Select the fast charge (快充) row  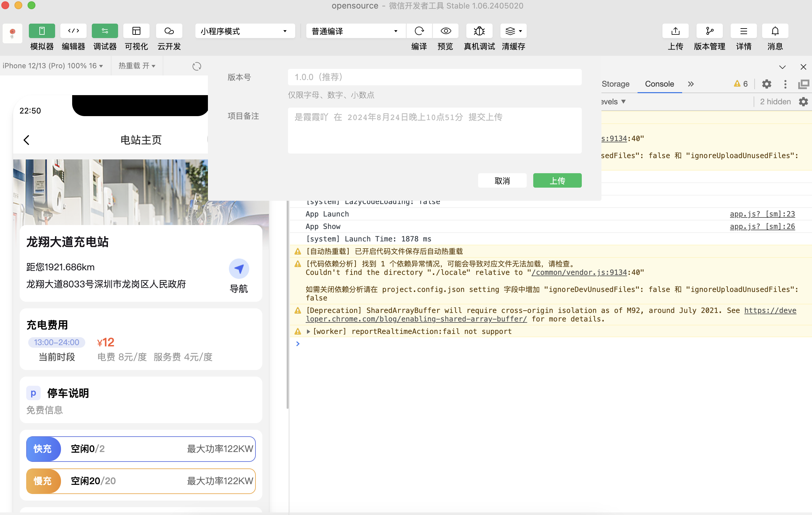coord(141,448)
